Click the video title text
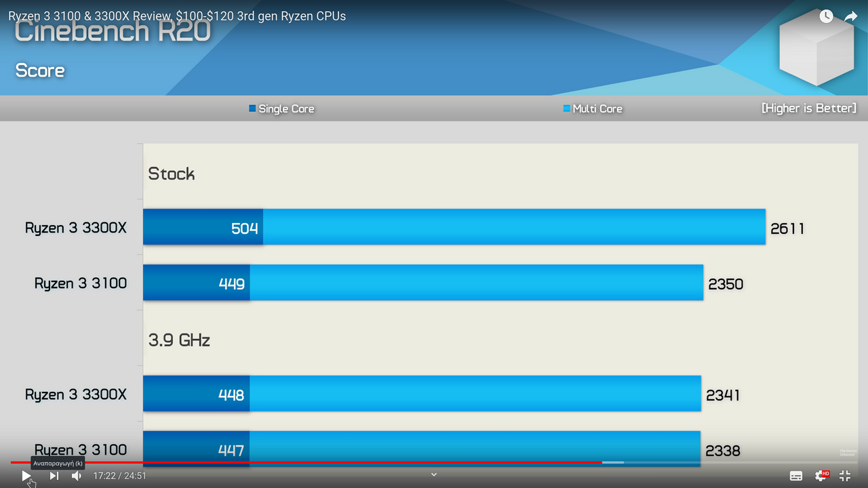 [x=177, y=16]
